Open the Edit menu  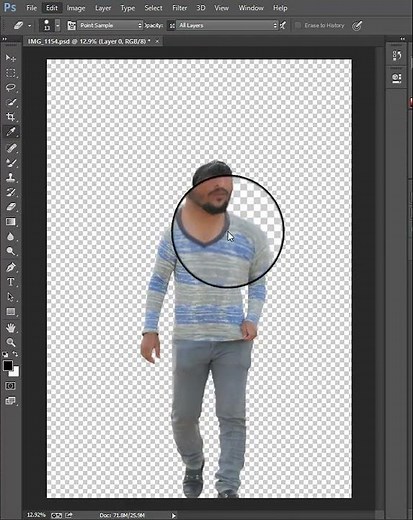[52, 8]
